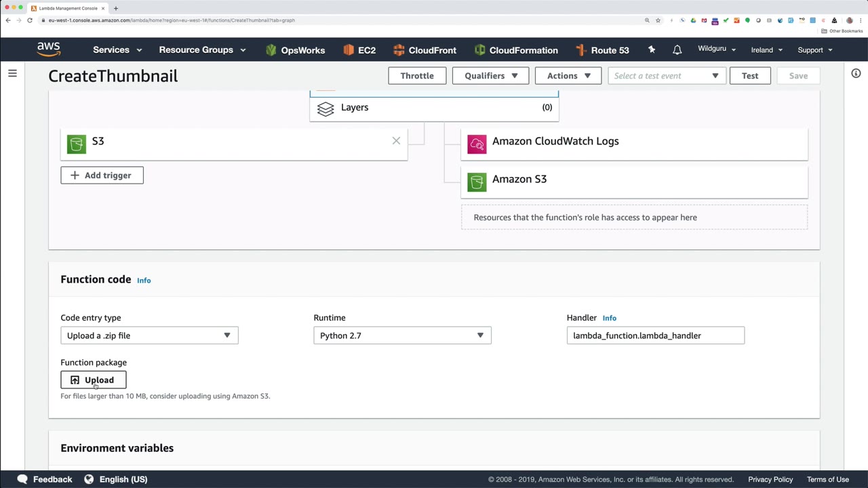Click the Feedback speech bubble icon
This screenshot has width=868, height=488.
(22, 479)
